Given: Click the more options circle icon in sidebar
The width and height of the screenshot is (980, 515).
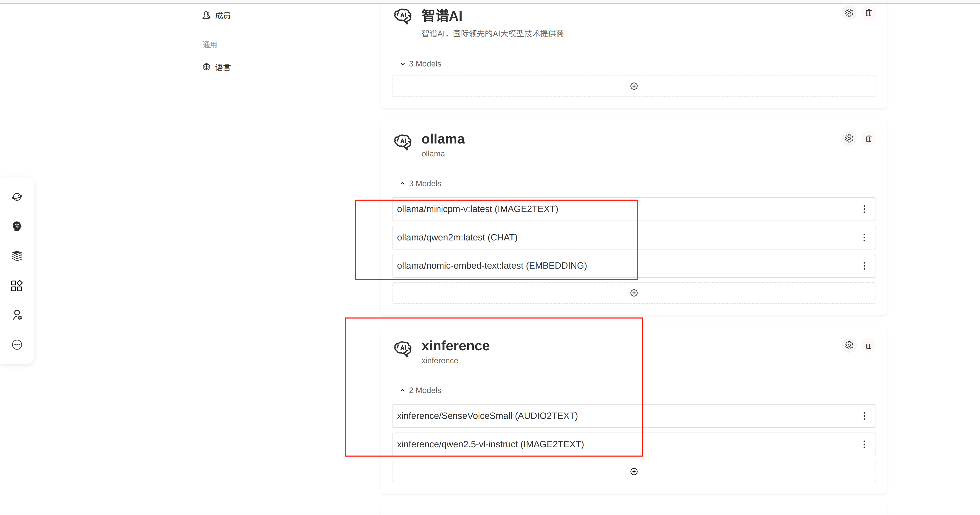Looking at the screenshot, I should tap(17, 345).
